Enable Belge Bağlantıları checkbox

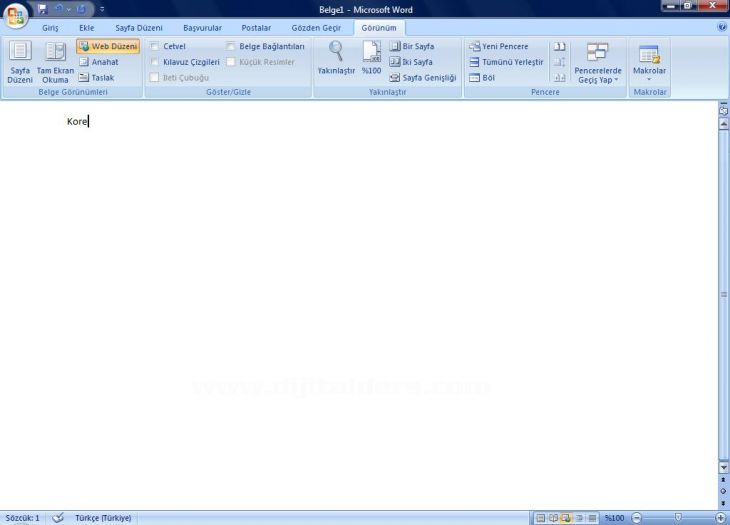click(230, 46)
